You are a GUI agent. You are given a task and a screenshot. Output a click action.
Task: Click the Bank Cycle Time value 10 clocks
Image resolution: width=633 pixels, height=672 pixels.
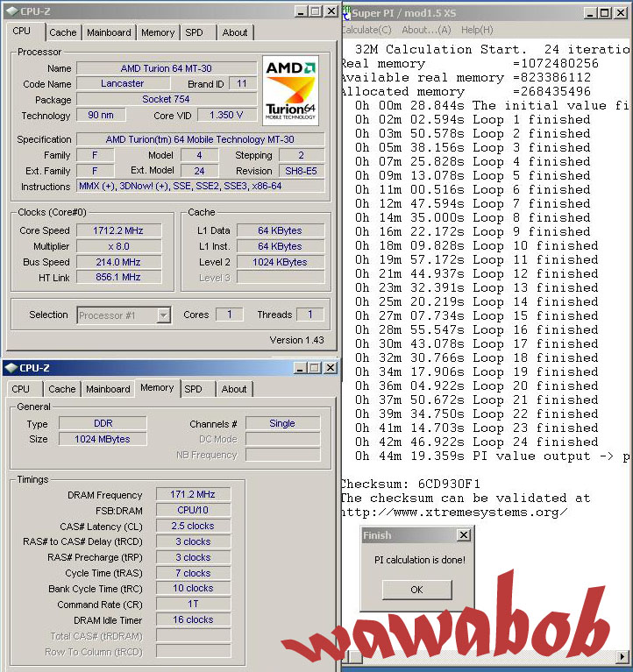tap(193, 589)
